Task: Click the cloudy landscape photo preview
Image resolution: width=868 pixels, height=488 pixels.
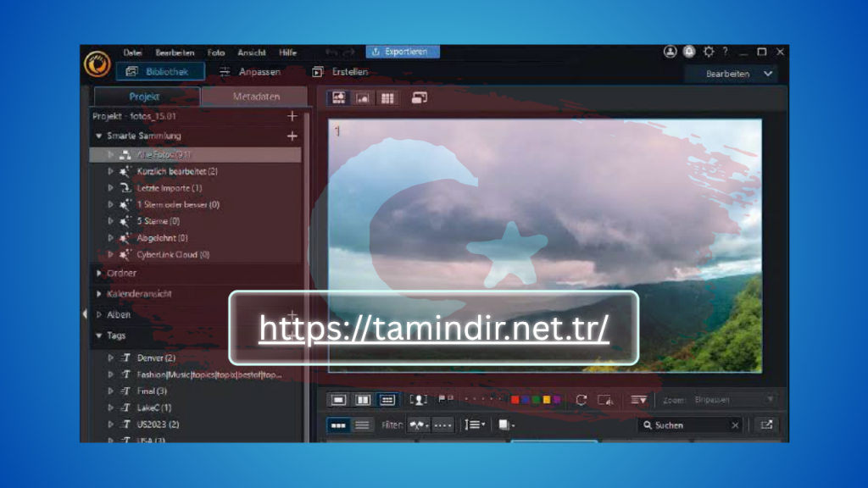Action: [x=545, y=246]
